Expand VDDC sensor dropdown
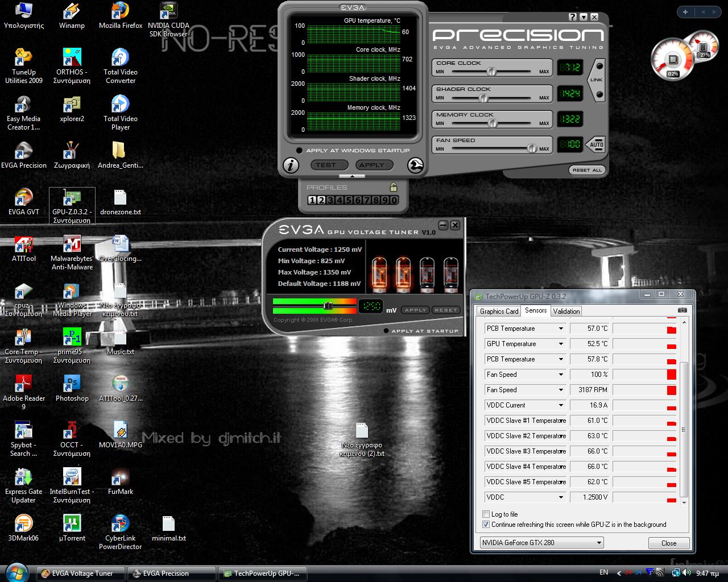The height and width of the screenshot is (582, 728). 561,497
